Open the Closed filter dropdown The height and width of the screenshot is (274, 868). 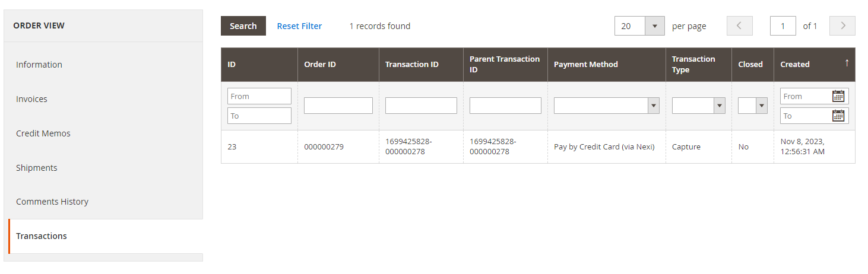click(x=761, y=106)
